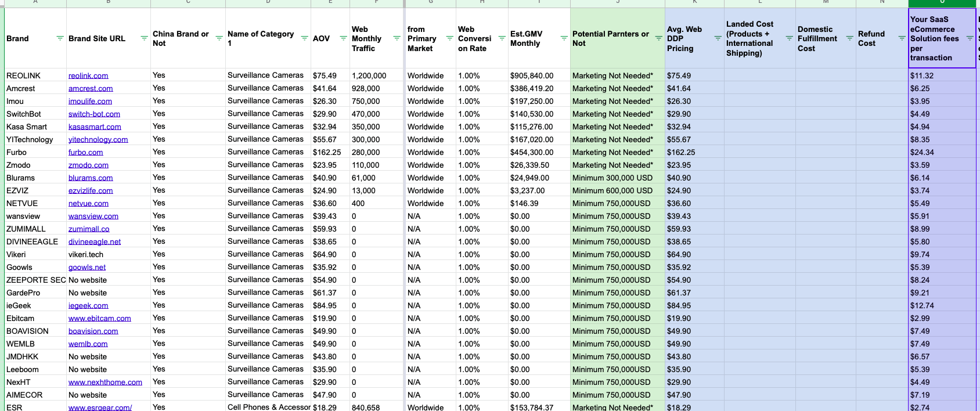Image resolution: width=980 pixels, height=411 pixels.
Task: Open the yitechnology.com link
Action: pos(98,139)
